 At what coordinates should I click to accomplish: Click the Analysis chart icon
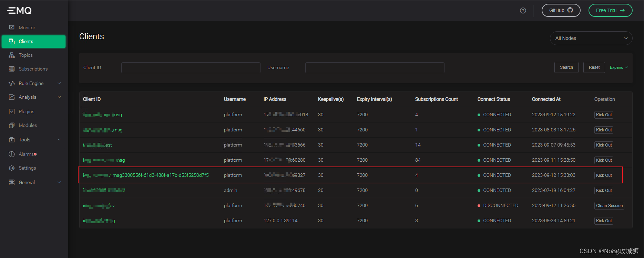pyautogui.click(x=12, y=97)
